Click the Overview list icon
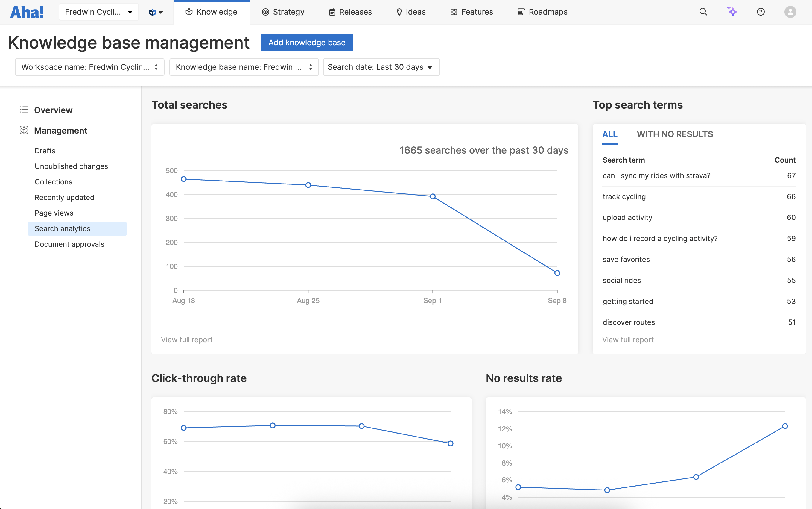Screen dimensions: 812x509 pos(24,110)
